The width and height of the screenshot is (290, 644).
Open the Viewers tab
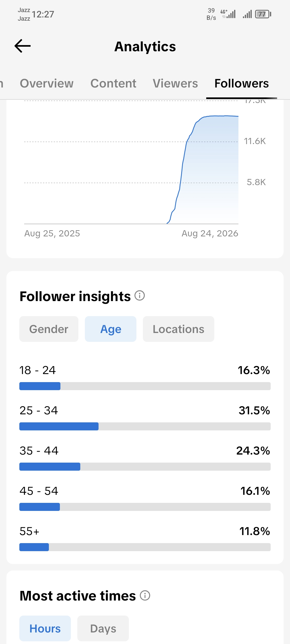tap(175, 83)
